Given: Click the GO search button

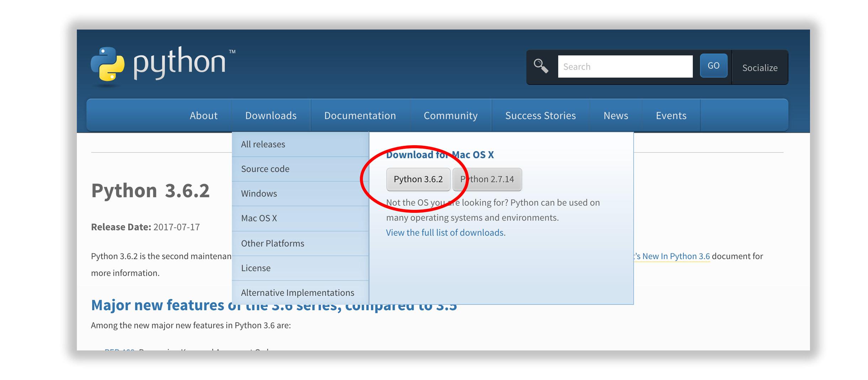Looking at the screenshot, I should coord(713,66).
